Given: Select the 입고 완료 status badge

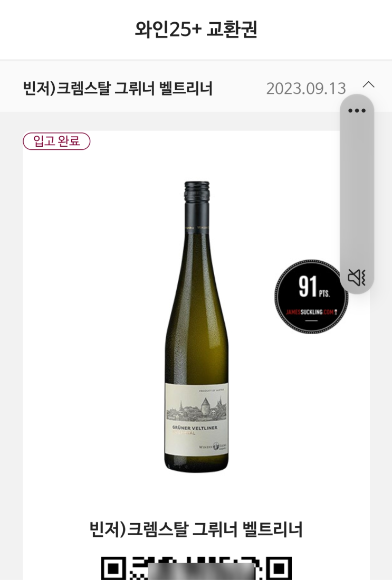Looking at the screenshot, I should point(56,141).
